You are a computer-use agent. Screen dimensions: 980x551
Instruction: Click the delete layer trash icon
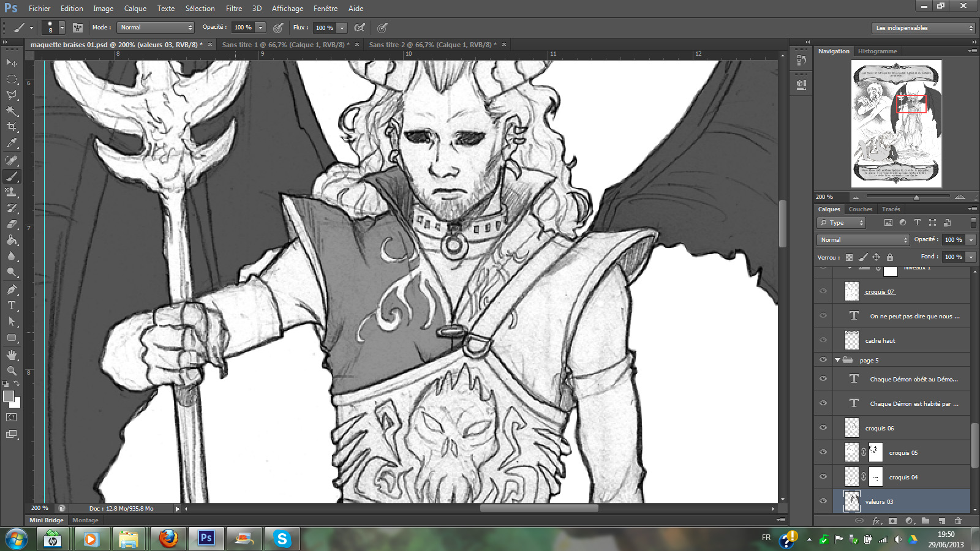coord(958,521)
